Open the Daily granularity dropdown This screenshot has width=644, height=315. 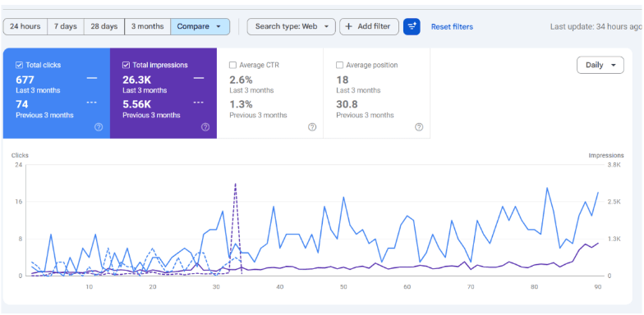[x=600, y=66]
